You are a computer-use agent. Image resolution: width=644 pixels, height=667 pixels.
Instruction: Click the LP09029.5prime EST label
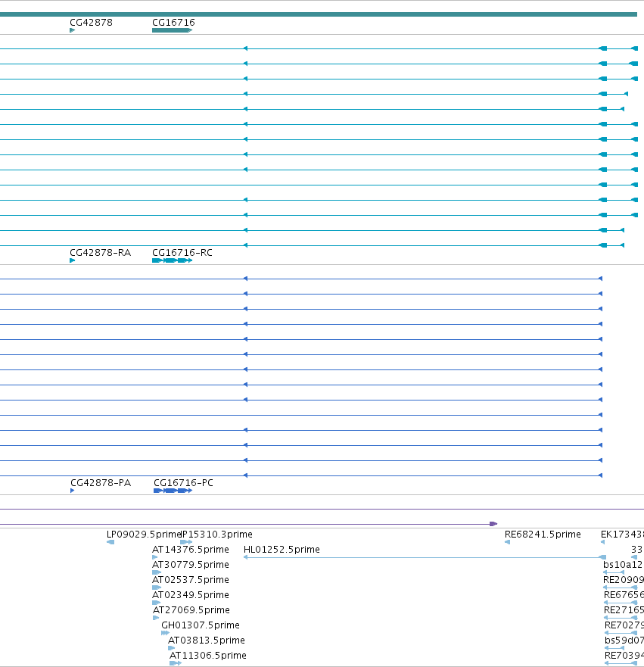[x=144, y=535]
